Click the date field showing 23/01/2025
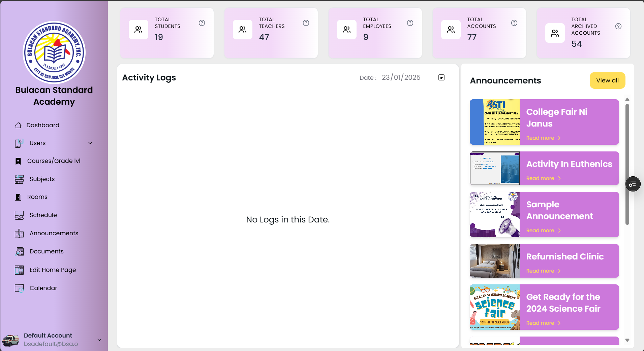644x351 pixels. pyautogui.click(x=401, y=77)
